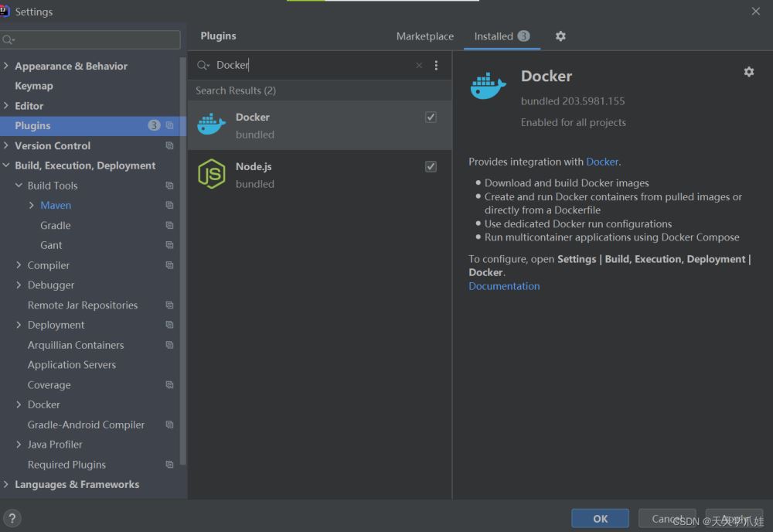Click the project-level icon next to Gant
773x532 pixels.
coord(169,245)
